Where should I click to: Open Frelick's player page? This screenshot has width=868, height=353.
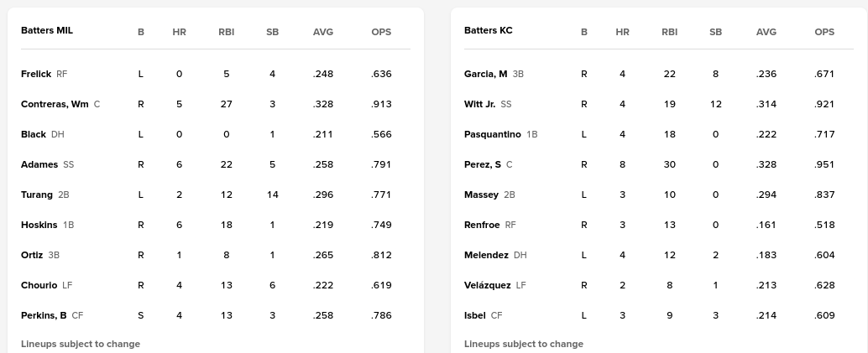tap(36, 74)
